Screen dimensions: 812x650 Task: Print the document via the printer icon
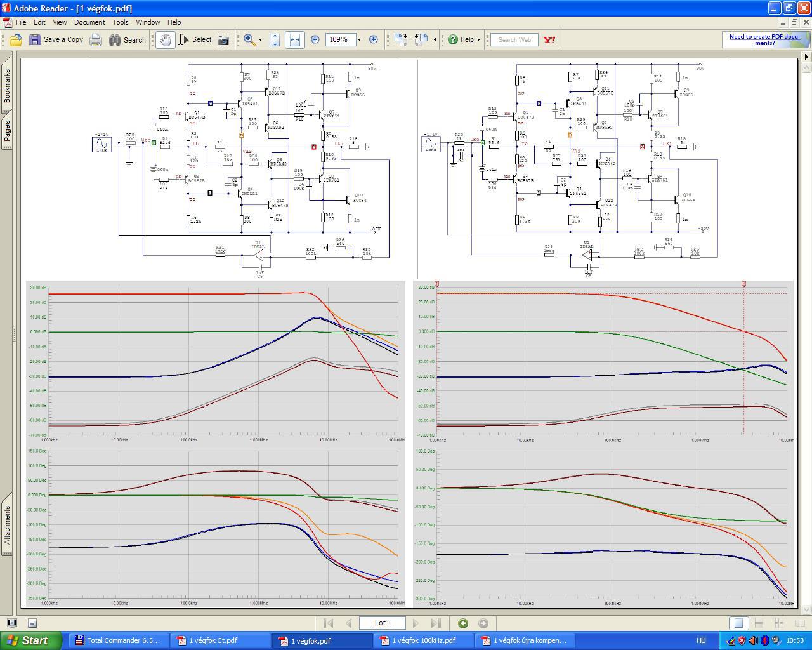[96, 39]
